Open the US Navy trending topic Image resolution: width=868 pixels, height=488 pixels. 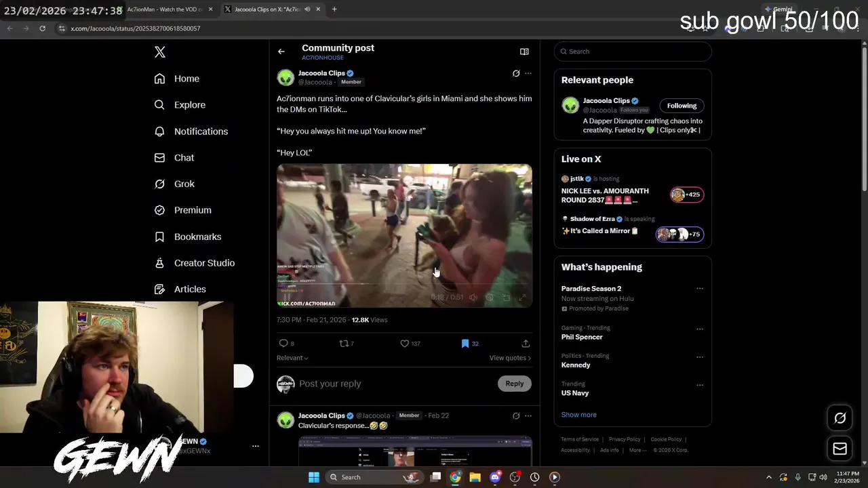[x=575, y=393]
